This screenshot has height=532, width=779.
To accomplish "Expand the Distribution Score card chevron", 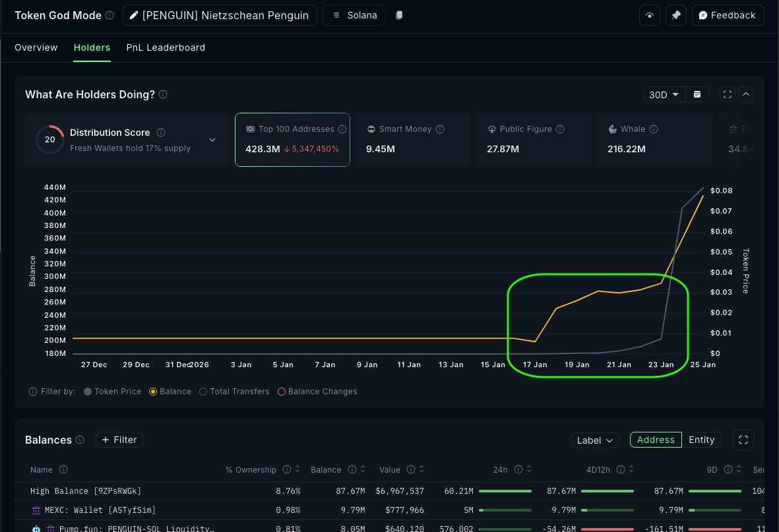I will click(212, 140).
